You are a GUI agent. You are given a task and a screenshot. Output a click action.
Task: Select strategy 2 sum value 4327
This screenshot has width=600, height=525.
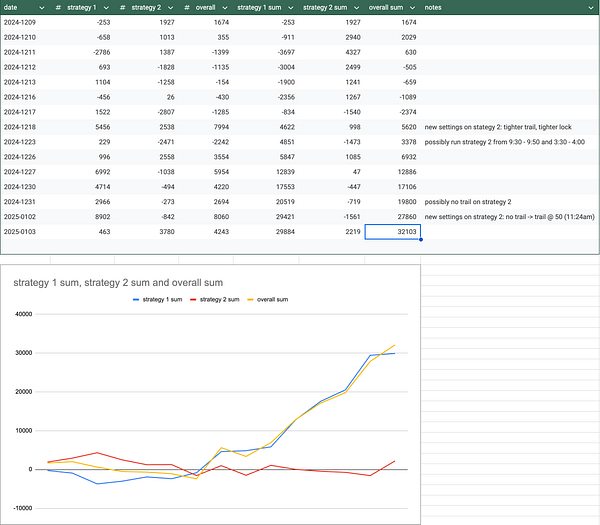(x=353, y=52)
